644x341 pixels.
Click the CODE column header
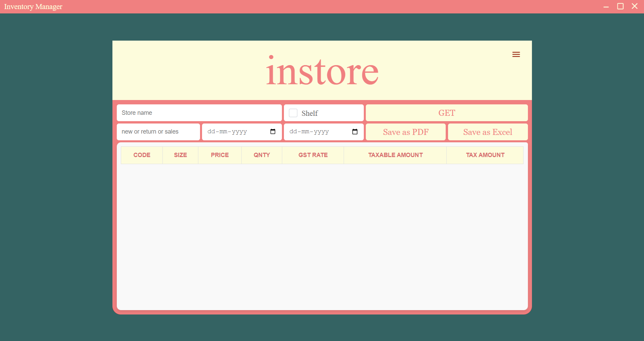coord(142,155)
